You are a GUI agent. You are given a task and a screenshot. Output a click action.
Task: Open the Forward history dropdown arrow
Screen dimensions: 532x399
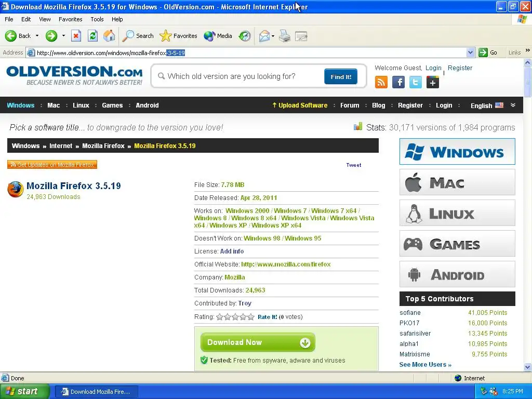point(63,36)
